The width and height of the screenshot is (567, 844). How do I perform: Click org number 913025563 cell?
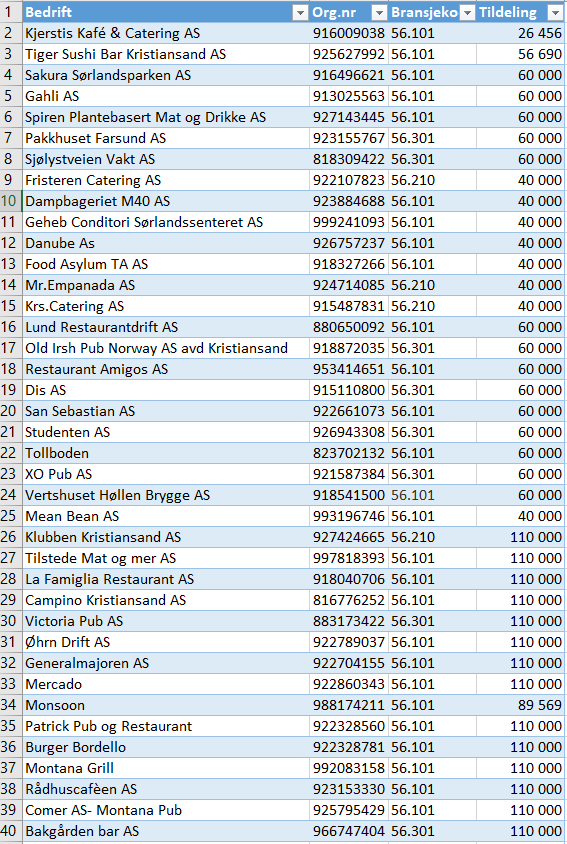(349, 96)
